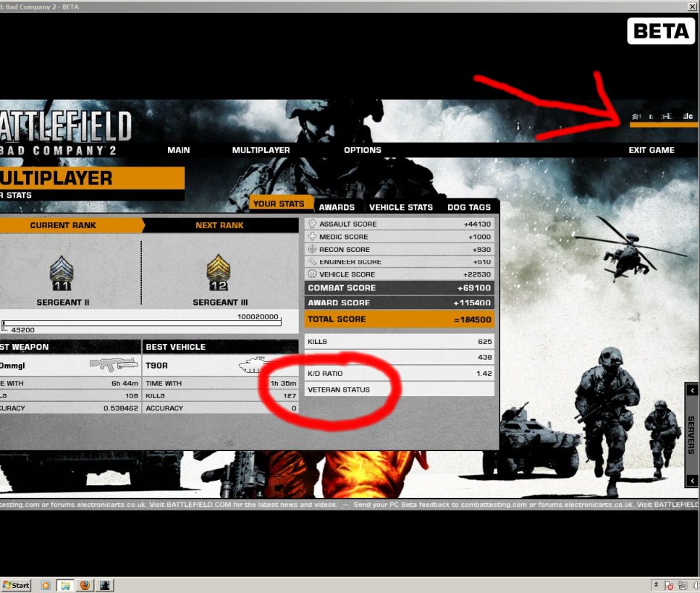Click the VEHICLE SCORE value +22530
The height and width of the screenshot is (593, 700).
[x=477, y=274]
